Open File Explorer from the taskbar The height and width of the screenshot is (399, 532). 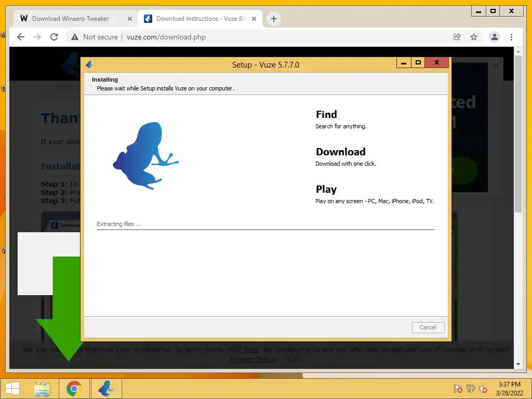point(42,389)
